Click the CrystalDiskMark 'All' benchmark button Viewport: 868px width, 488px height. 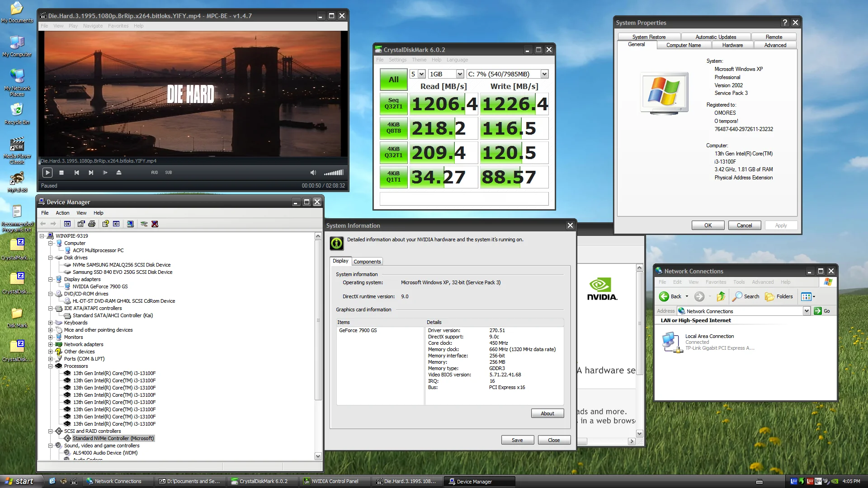click(x=393, y=79)
